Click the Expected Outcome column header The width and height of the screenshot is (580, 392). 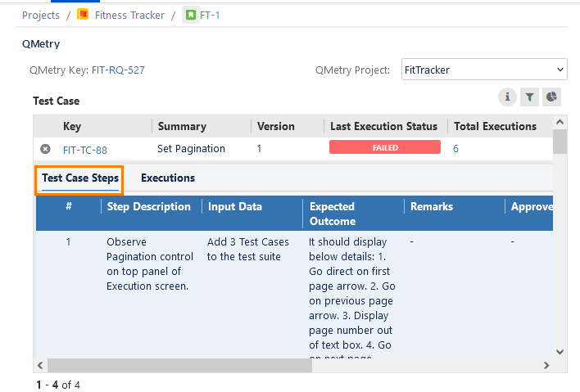333,214
